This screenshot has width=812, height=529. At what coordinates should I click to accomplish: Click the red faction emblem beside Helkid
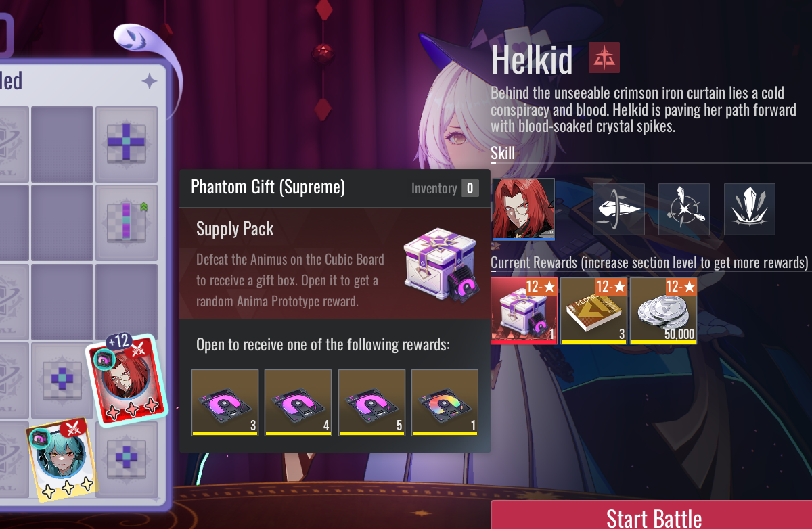pyautogui.click(x=604, y=58)
